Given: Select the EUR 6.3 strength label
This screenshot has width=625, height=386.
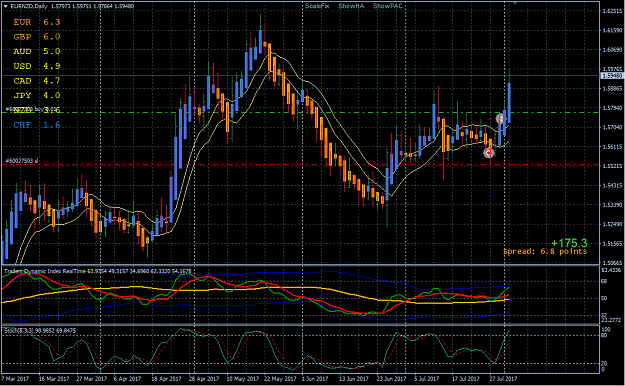Looking at the screenshot, I should point(37,22).
